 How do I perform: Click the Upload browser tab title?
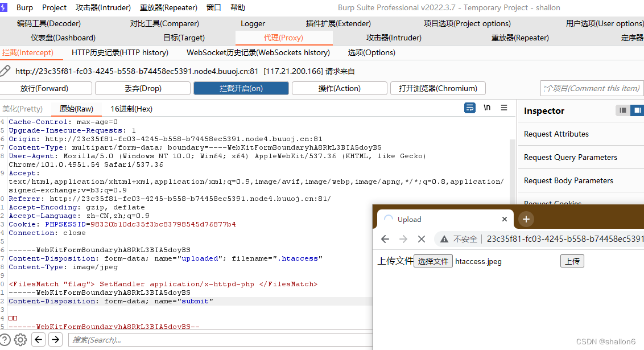[409, 219]
